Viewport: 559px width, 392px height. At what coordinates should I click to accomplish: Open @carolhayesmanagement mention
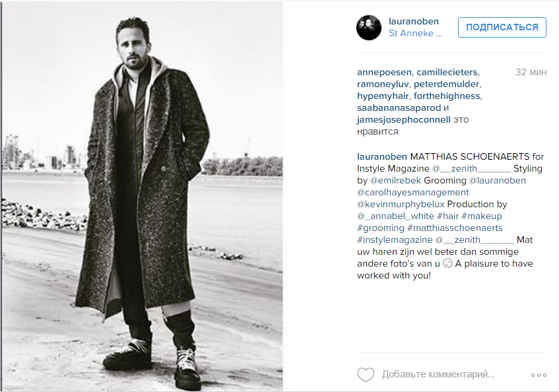tap(413, 193)
